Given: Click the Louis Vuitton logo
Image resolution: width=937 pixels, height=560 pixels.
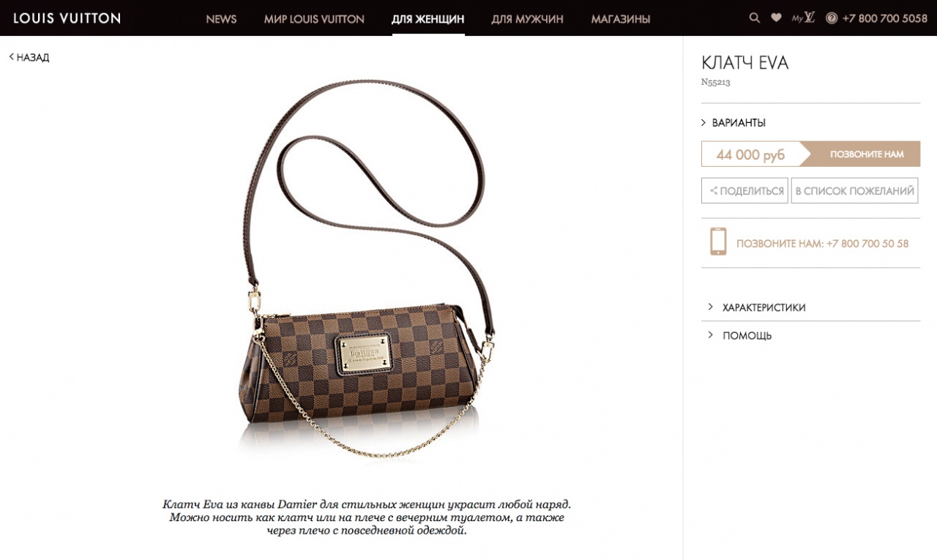Looking at the screenshot, I should (x=67, y=18).
